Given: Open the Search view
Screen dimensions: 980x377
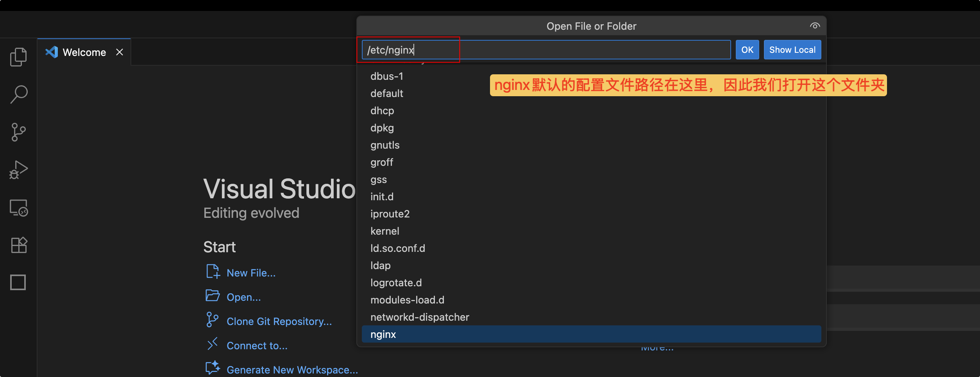Looking at the screenshot, I should [18, 94].
